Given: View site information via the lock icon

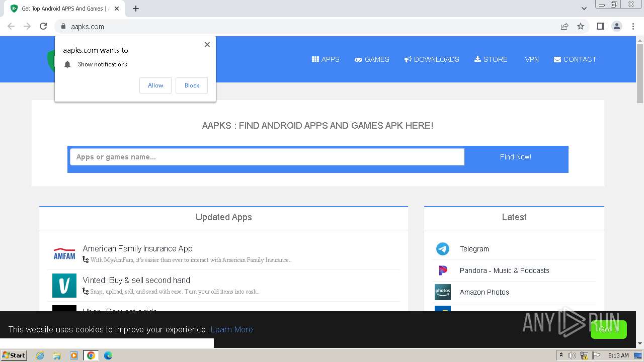Looking at the screenshot, I should [63, 27].
